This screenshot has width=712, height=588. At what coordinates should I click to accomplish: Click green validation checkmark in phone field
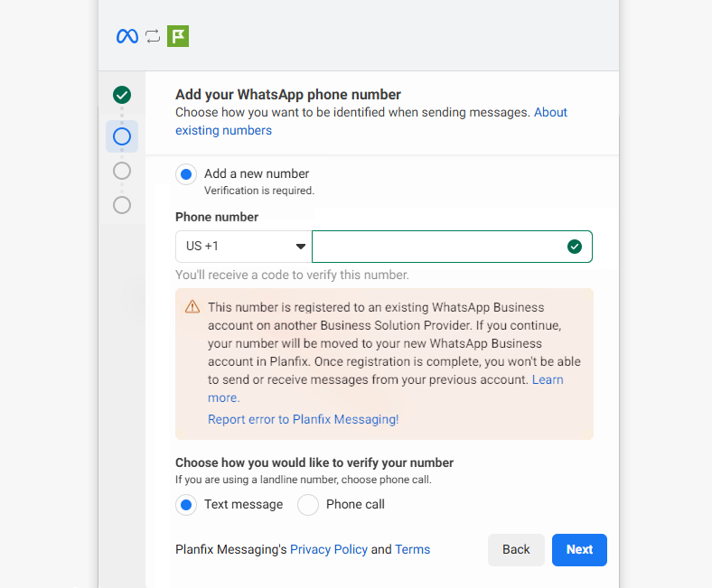pos(574,247)
